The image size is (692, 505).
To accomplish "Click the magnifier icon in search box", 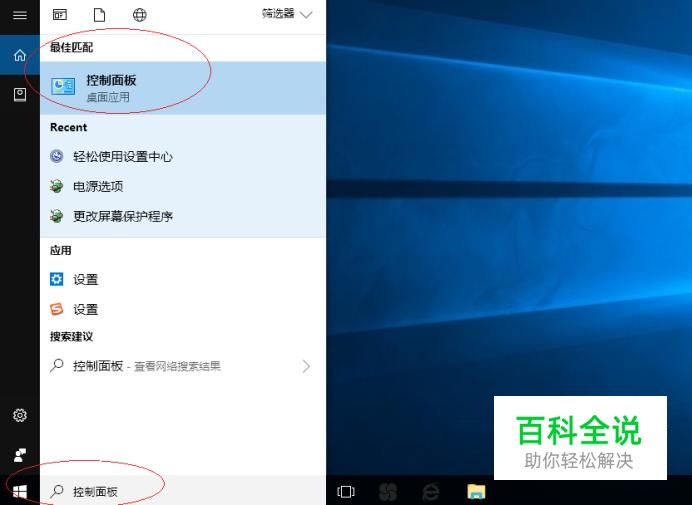I will [56, 491].
